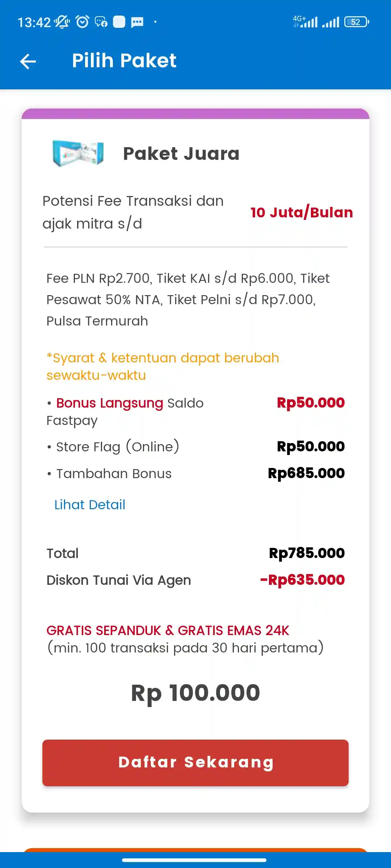Viewport: 391px width, 868px height.
Task: Expand details under Diskon Tunai Via Agen
Action: point(119,580)
